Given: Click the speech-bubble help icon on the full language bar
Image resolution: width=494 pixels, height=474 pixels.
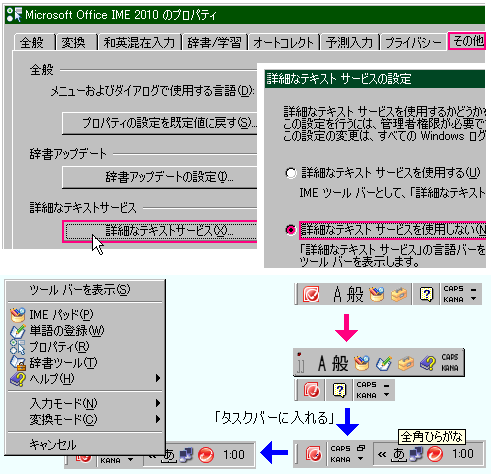Looking at the screenshot, I should point(426,294).
